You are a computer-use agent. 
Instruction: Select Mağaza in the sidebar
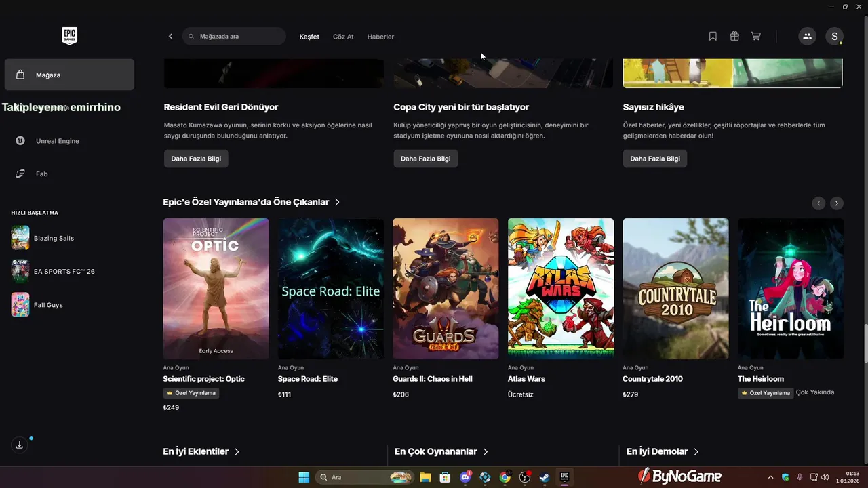[x=69, y=75]
